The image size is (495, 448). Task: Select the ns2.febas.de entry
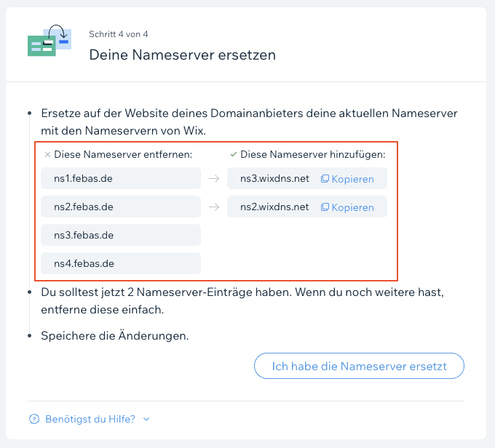tap(121, 207)
